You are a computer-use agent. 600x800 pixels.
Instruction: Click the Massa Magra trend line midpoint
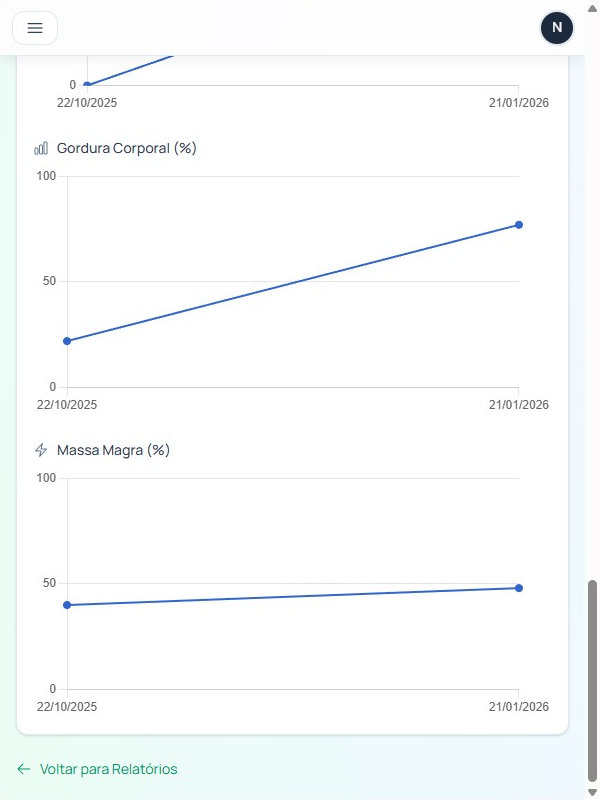pyautogui.click(x=293, y=597)
